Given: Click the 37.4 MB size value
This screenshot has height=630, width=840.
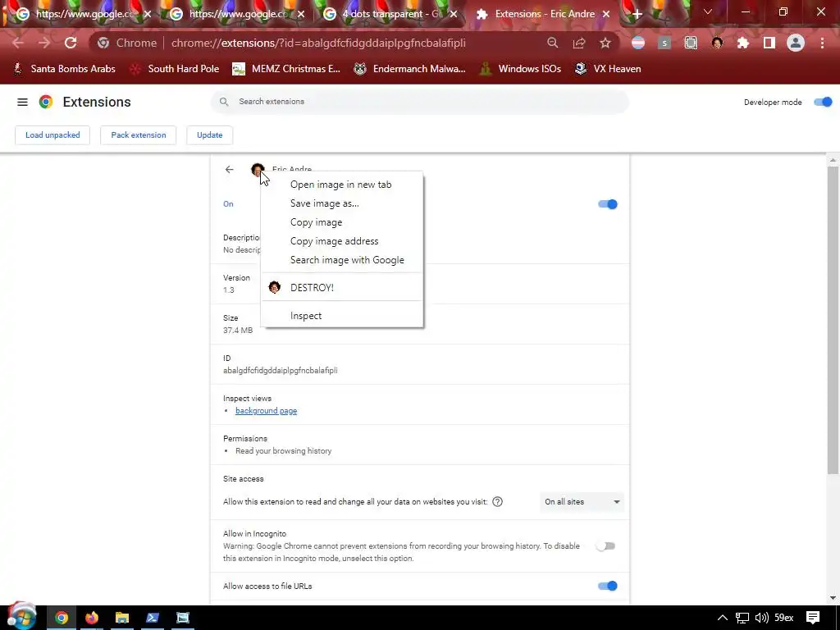Looking at the screenshot, I should [238, 330].
